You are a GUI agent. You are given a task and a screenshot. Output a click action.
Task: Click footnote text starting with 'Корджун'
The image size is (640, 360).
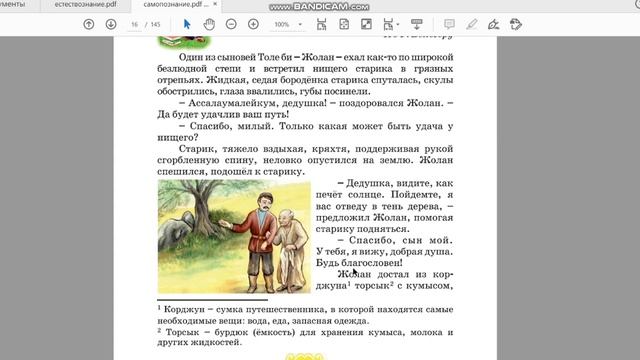tap(305, 315)
